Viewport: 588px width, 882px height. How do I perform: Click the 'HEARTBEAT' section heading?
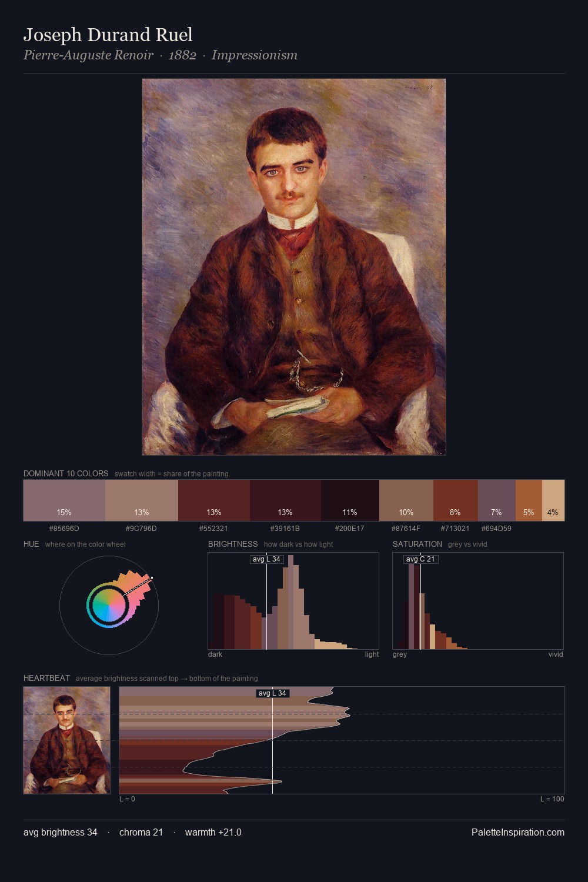pyautogui.click(x=46, y=678)
